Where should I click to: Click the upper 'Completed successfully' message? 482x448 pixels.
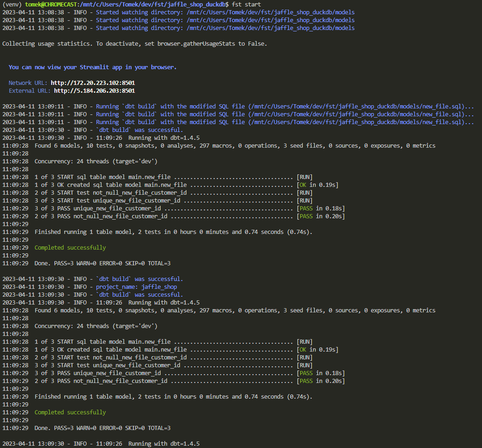tap(70, 248)
